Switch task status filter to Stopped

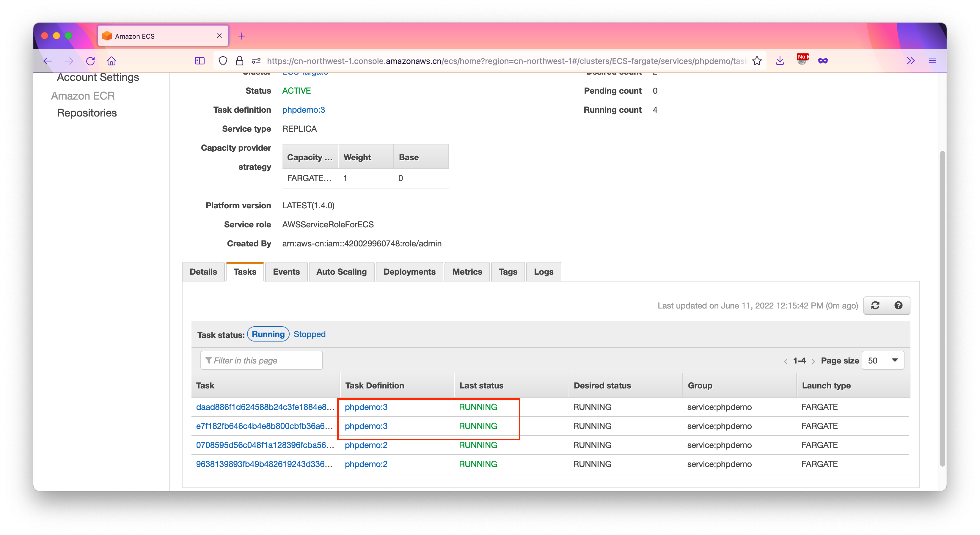309,334
